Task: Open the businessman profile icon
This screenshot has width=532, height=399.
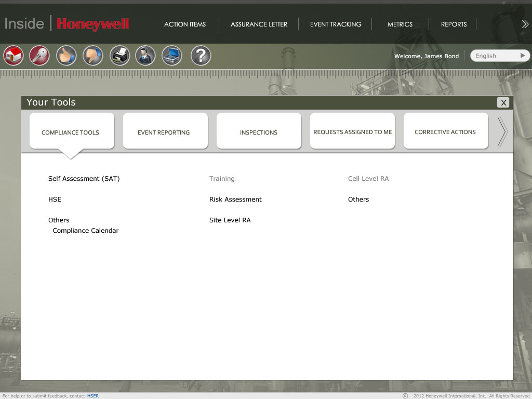Action: [145, 56]
